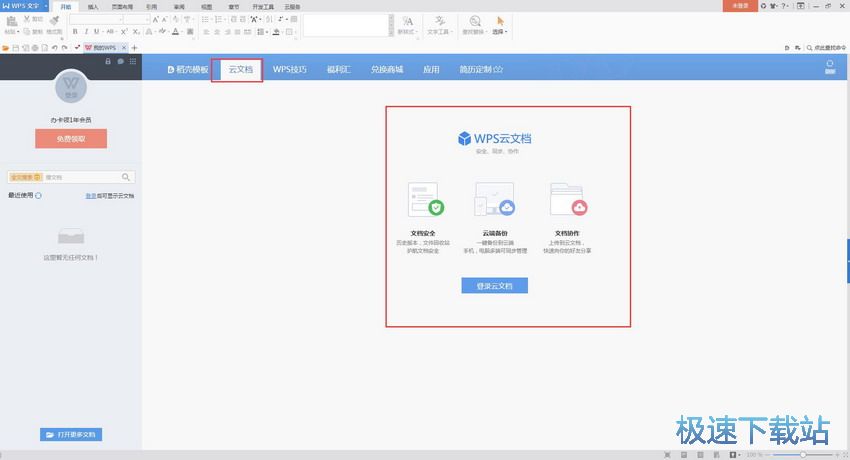Click the font color A icon
Viewport: 850px width, 460px height.
(x=175, y=32)
